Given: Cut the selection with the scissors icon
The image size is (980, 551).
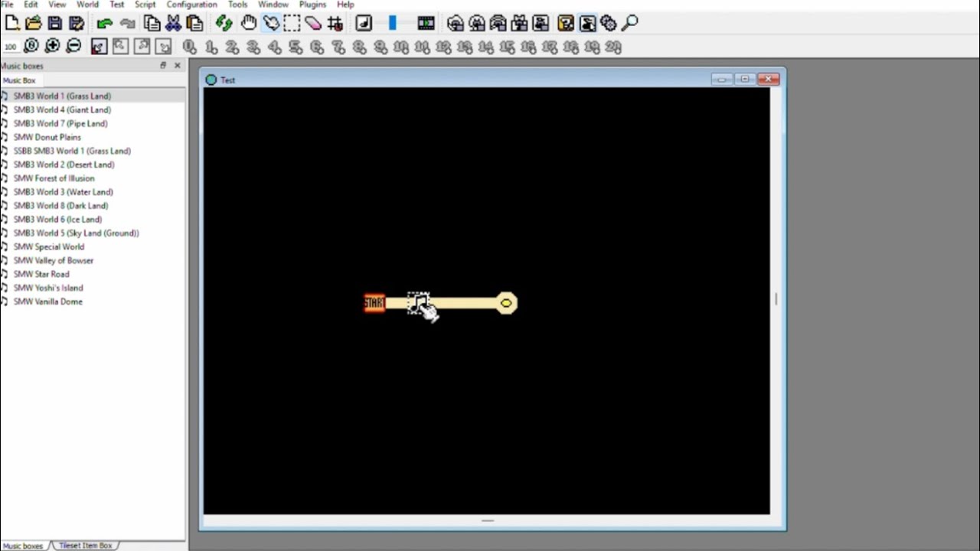Looking at the screenshot, I should 174,23.
